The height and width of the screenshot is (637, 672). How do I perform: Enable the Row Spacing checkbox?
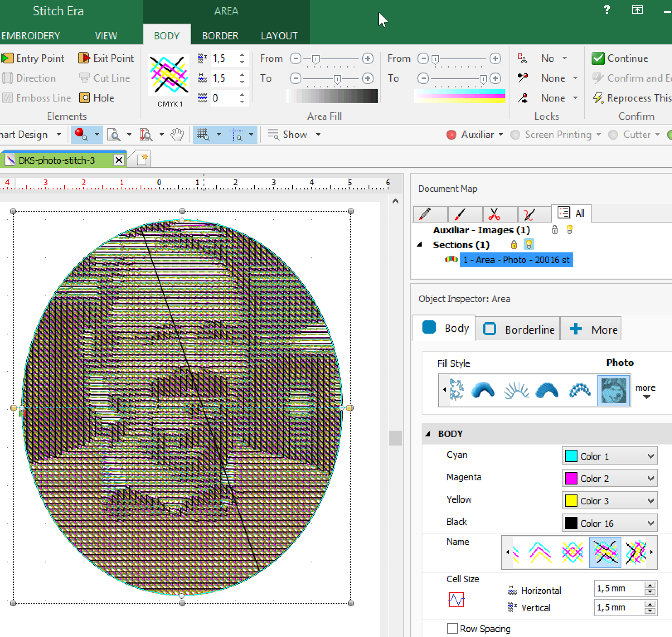(453, 628)
